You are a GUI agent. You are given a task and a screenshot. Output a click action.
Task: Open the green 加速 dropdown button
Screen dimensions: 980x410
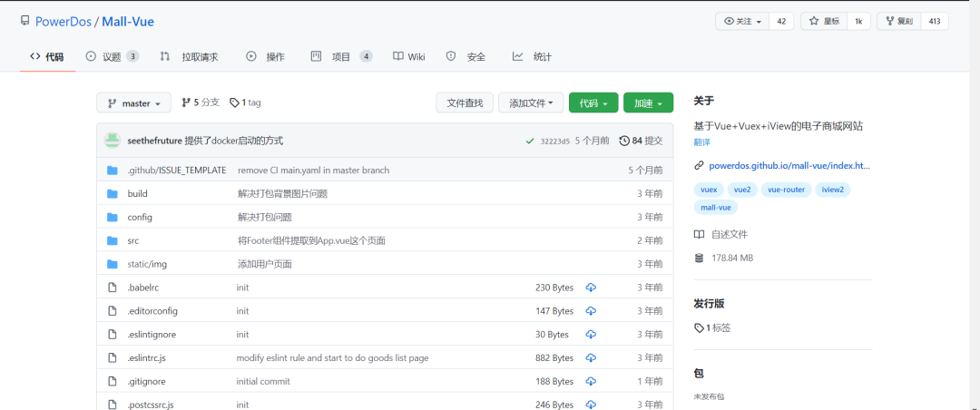[x=648, y=103]
